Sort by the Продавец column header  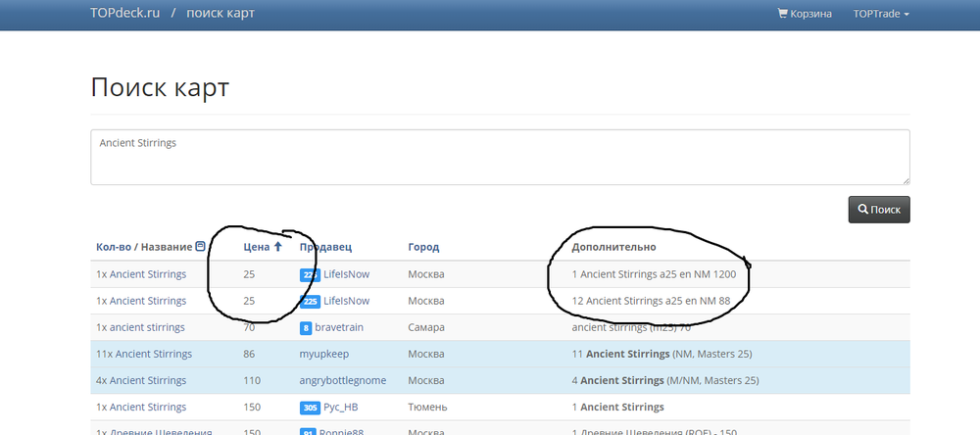coord(325,247)
